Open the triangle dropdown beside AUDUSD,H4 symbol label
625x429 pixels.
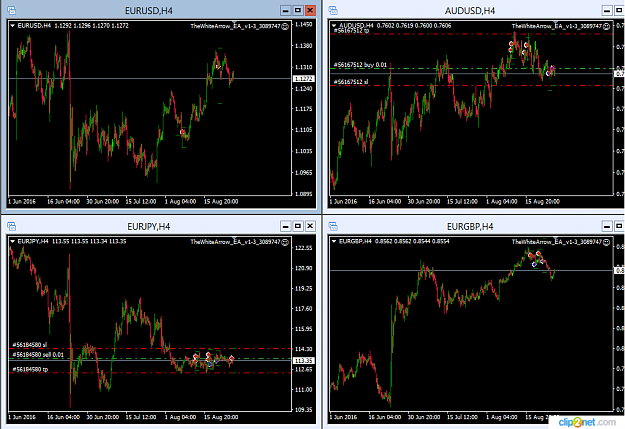coord(334,26)
